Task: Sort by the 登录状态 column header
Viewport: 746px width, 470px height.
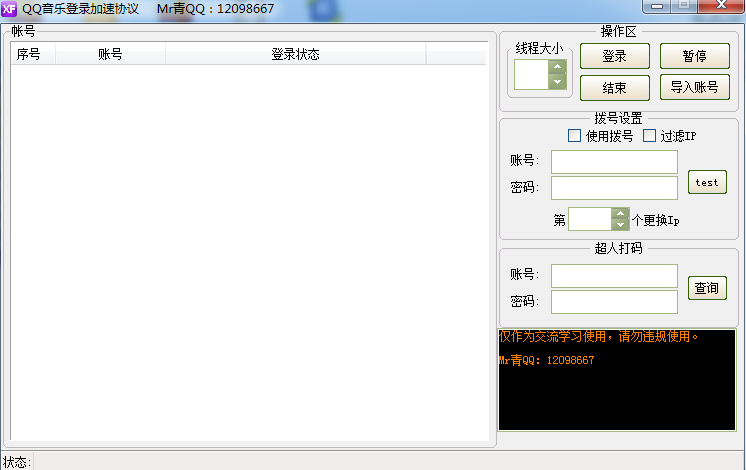Action: click(295, 54)
